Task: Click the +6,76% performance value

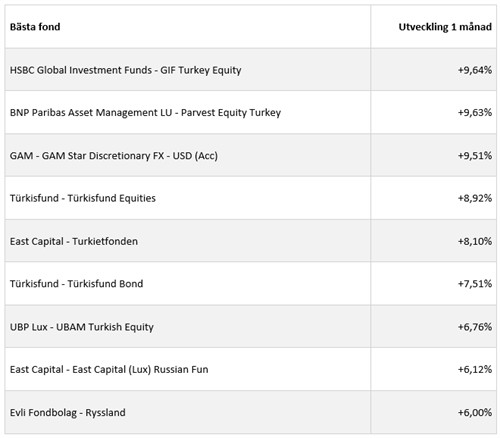Action: (475, 327)
